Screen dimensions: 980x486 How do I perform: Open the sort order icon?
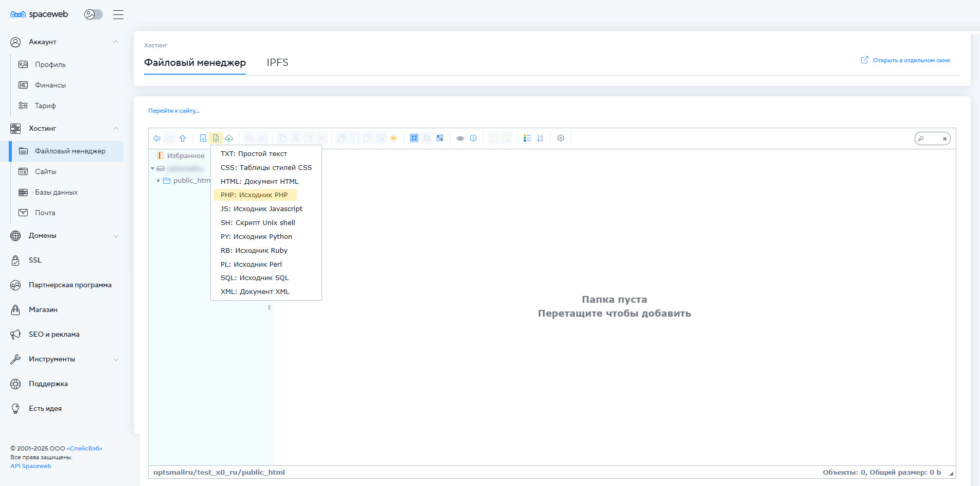(540, 138)
